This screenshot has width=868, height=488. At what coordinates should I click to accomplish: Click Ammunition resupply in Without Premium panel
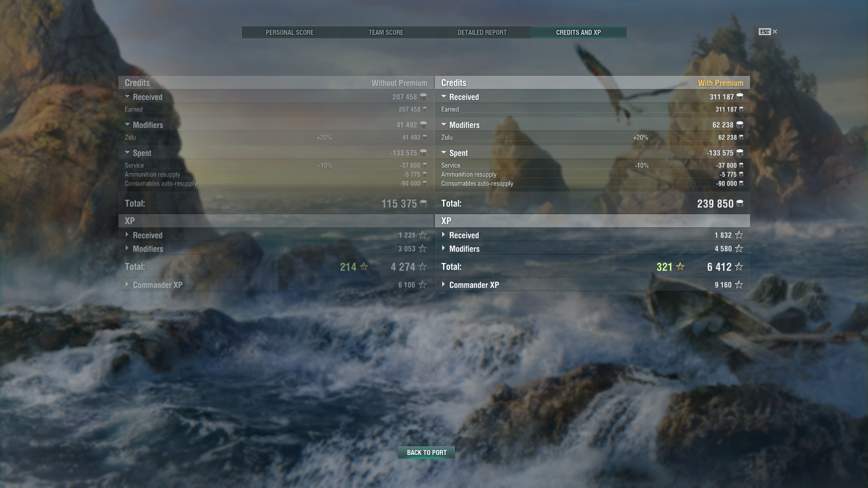pos(276,174)
